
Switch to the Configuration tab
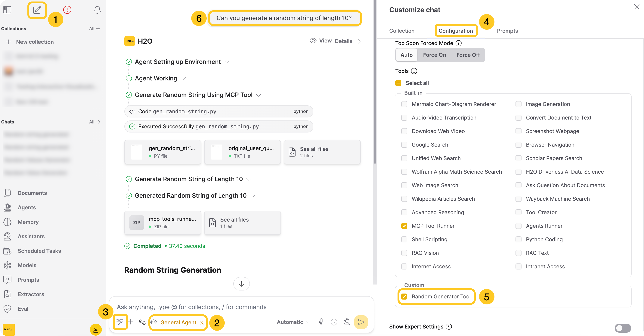[x=456, y=31]
